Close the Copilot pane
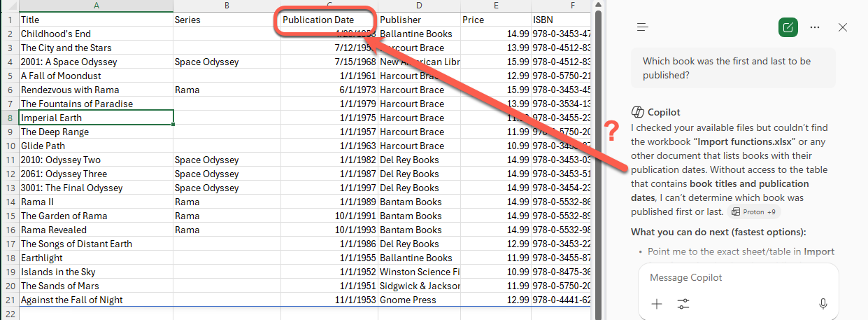Image resolution: width=868 pixels, height=320 pixels. tap(843, 27)
